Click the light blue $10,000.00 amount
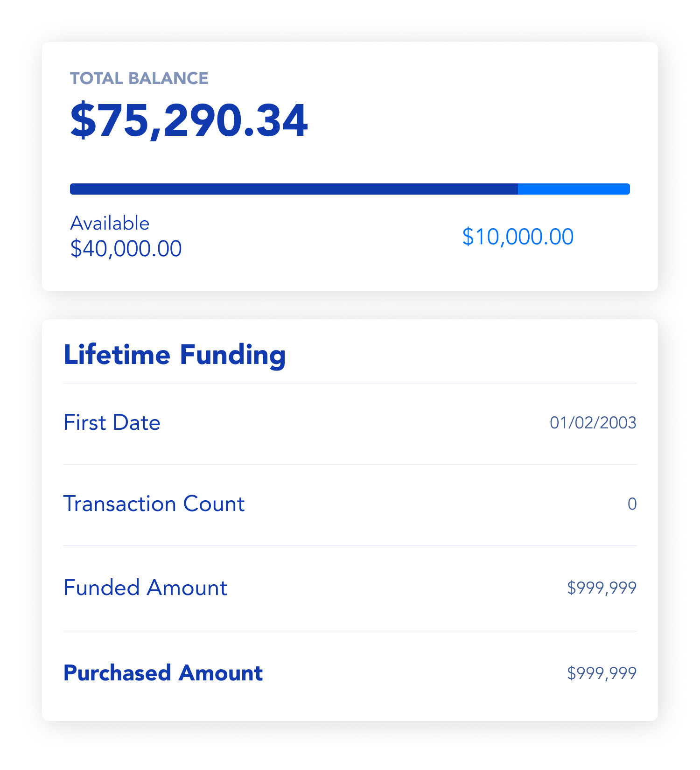Image resolution: width=700 pixels, height=770 pixels. coord(518,237)
